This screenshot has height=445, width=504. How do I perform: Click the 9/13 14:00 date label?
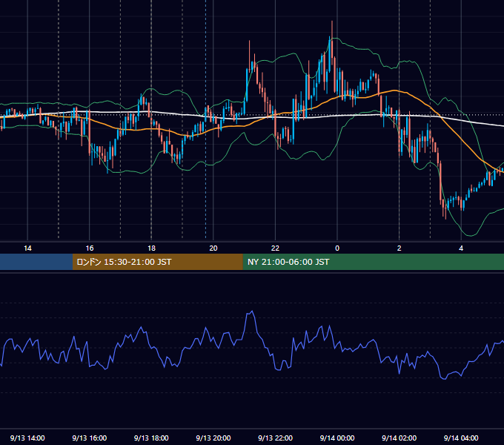(27, 438)
